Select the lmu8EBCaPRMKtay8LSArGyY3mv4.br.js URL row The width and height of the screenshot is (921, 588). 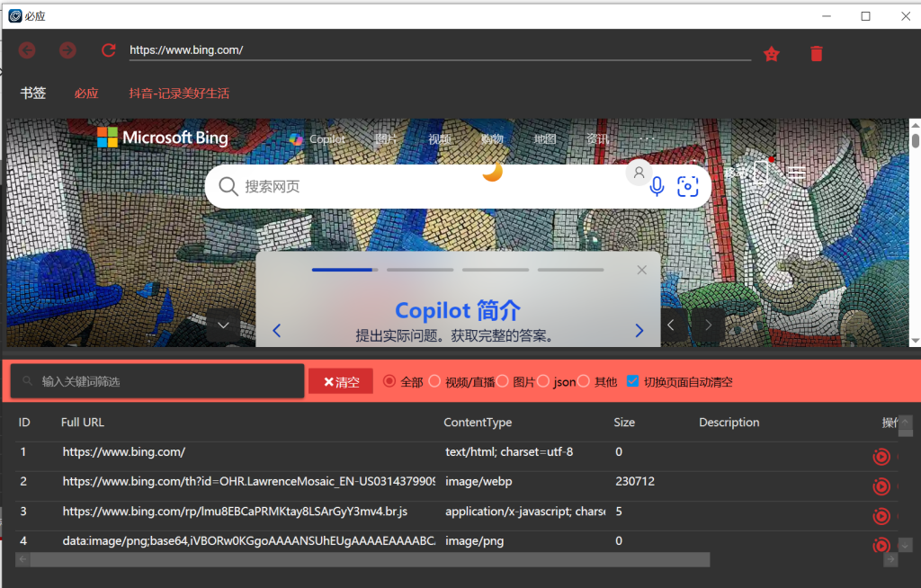click(x=235, y=511)
